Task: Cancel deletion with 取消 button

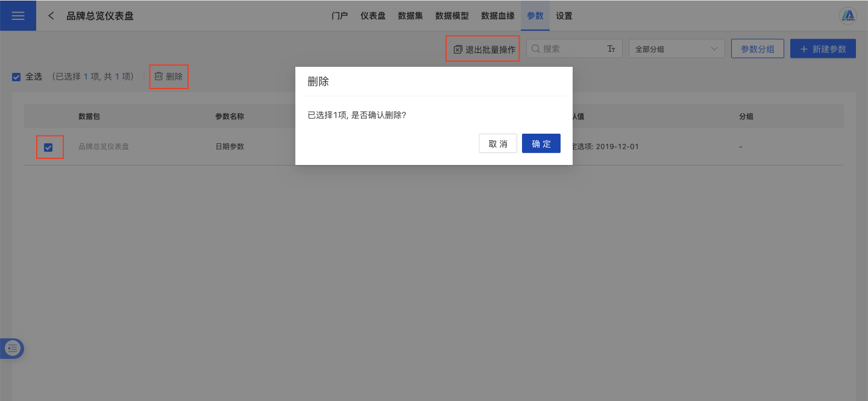Action: coord(498,143)
